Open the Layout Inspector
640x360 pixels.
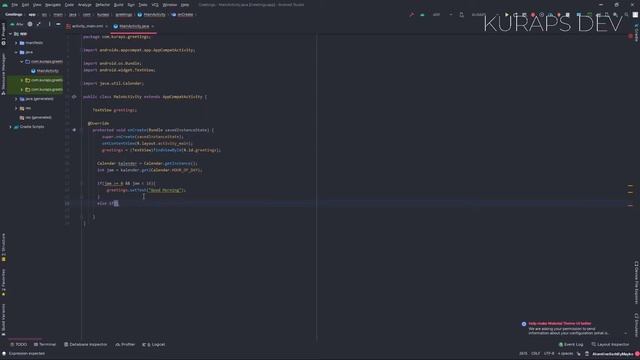click(x=610, y=344)
